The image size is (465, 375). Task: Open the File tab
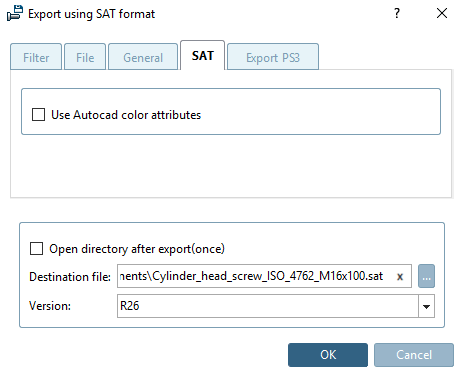pos(85,57)
